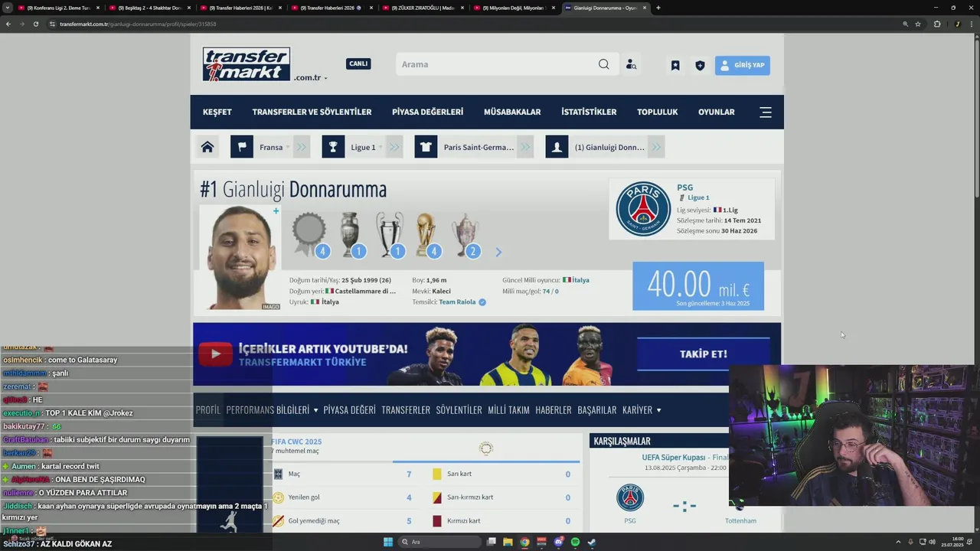
Task: Click the trophy icon before Ligue 1
Action: [333, 147]
